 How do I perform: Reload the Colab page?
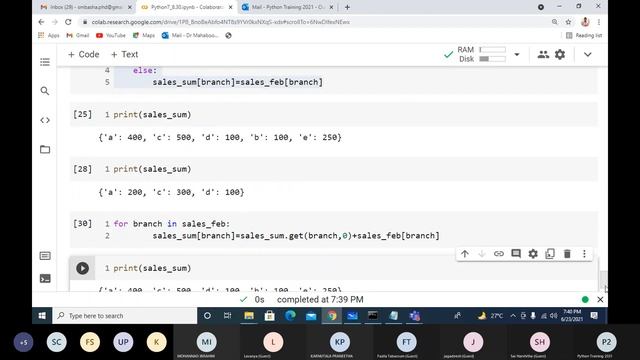tap(68, 22)
